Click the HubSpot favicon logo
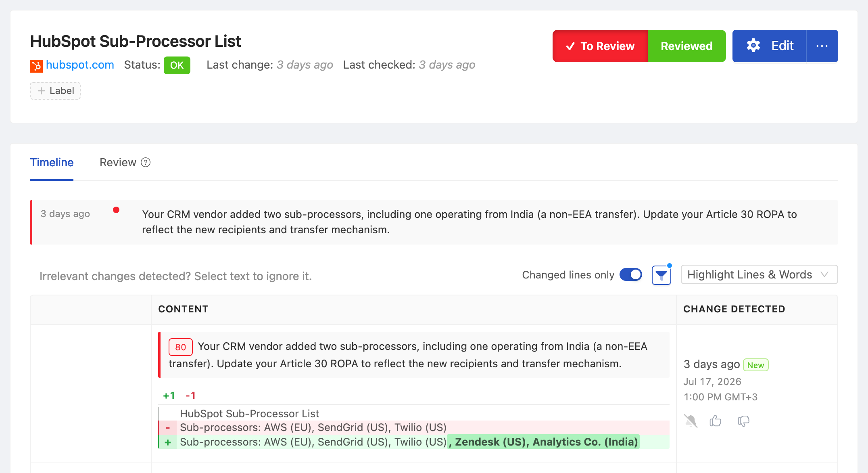The image size is (868, 473). click(x=36, y=65)
